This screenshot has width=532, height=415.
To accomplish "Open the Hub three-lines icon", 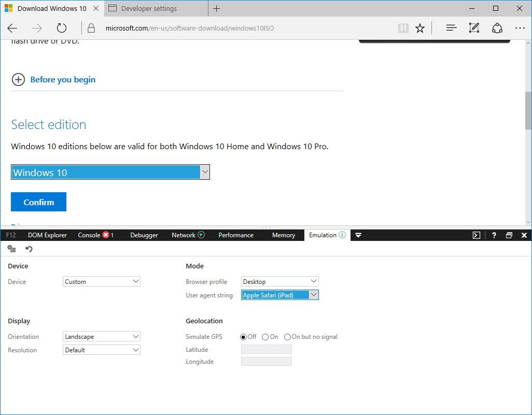I will coord(451,28).
